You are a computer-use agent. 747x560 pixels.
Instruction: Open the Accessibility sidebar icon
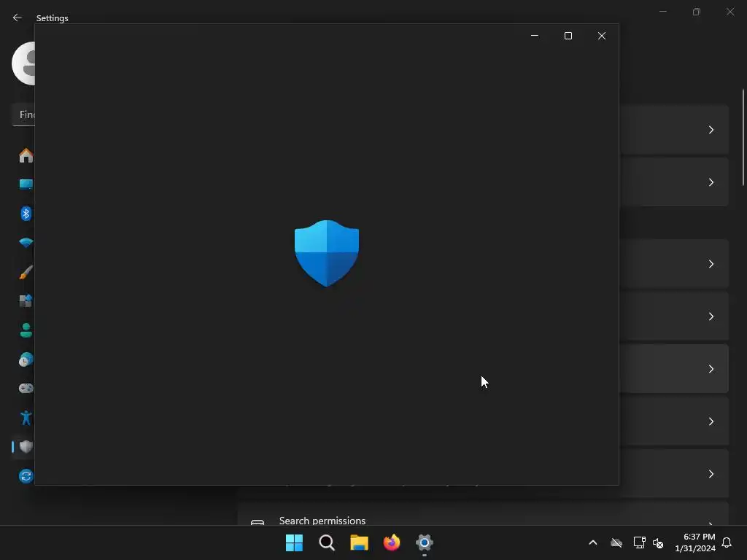point(26,418)
